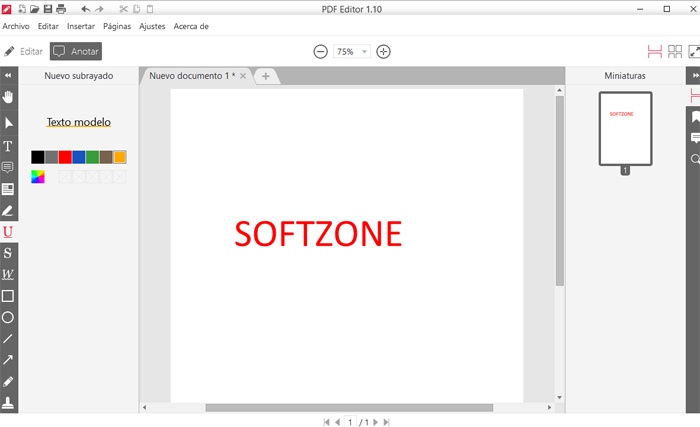Zoom in with the plus button
Image resolution: width=700 pixels, height=427 pixels.
(x=383, y=51)
